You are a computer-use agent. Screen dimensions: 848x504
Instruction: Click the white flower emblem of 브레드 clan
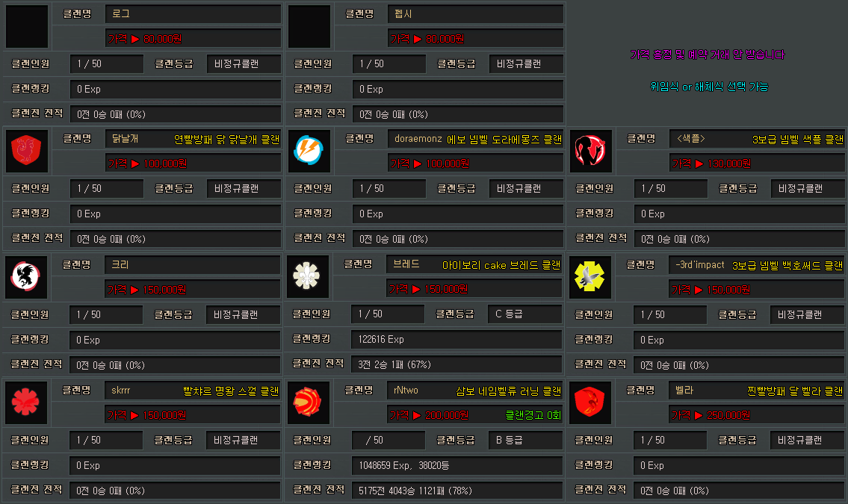pos(307,276)
